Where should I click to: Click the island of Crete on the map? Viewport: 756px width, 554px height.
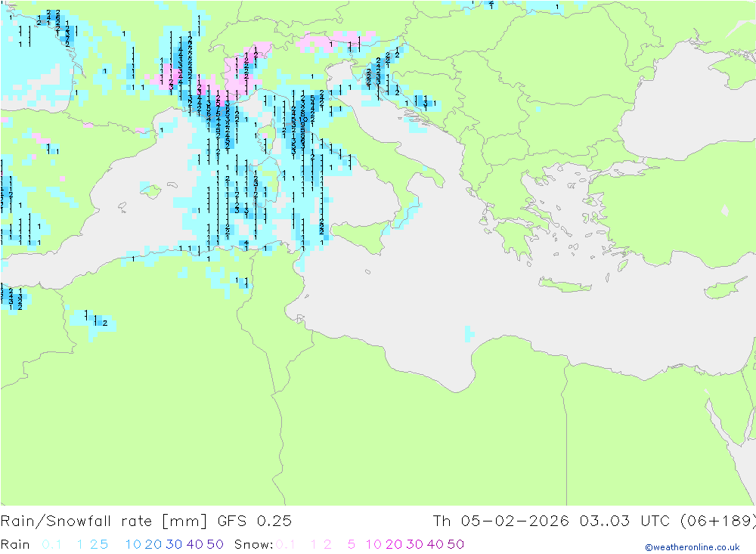[565, 286]
